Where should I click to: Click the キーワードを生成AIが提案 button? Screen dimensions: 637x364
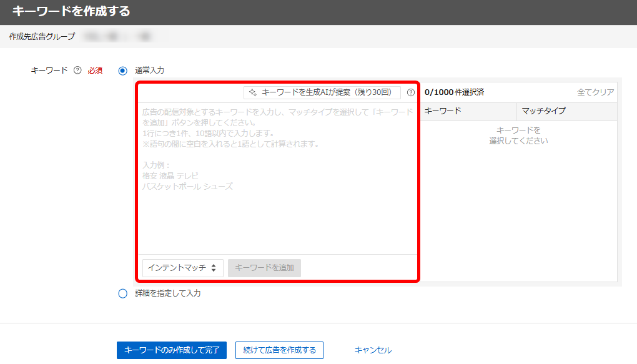point(322,92)
